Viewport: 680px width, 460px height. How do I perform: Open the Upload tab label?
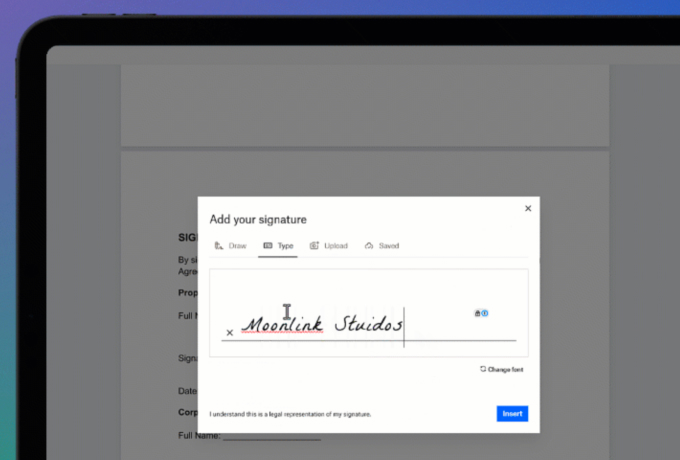(336, 246)
